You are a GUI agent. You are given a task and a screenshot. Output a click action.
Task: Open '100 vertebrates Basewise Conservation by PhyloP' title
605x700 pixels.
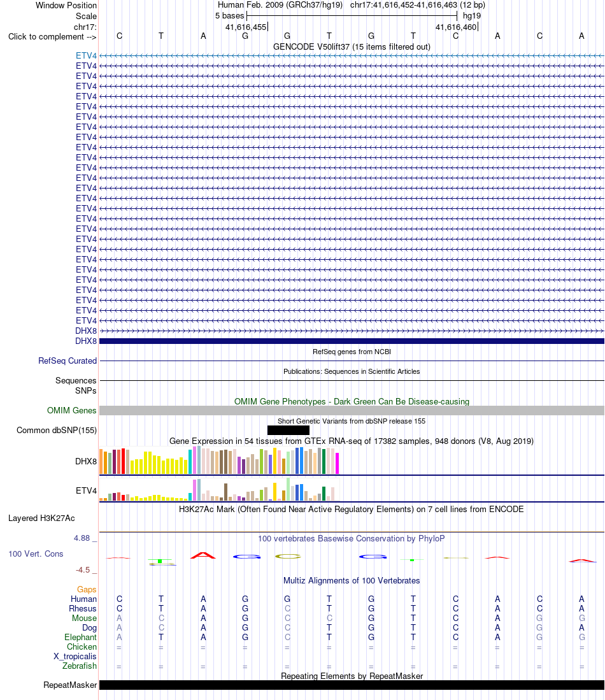(x=352, y=538)
